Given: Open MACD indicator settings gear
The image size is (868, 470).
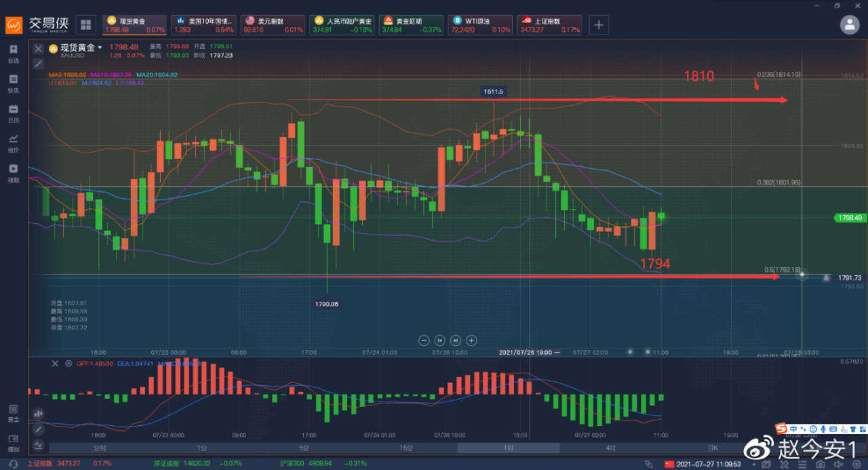Looking at the screenshot, I should pyautogui.click(x=68, y=364).
